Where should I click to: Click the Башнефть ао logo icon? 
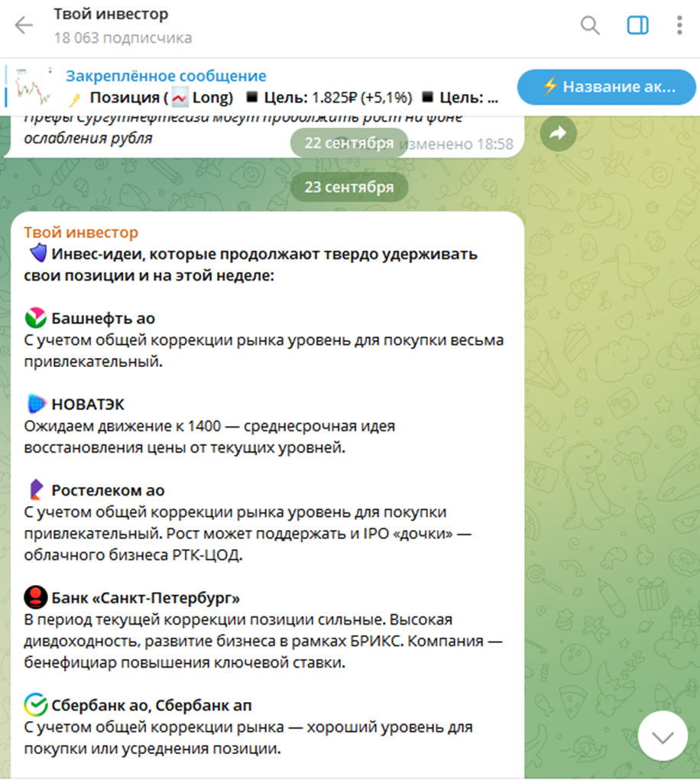(x=36, y=318)
